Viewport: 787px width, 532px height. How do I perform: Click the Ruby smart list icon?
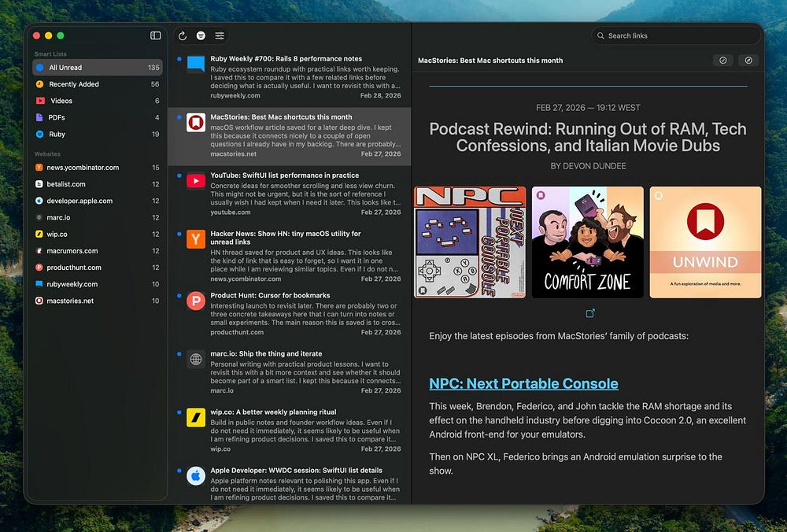tap(40, 134)
